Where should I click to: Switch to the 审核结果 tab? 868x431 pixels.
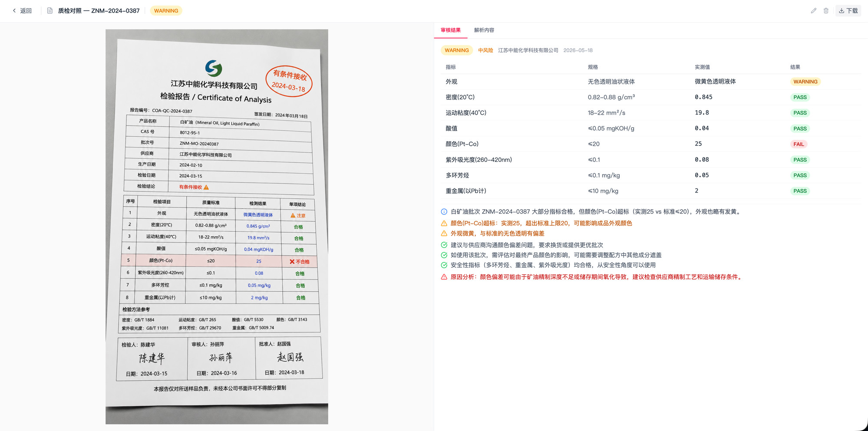[x=450, y=30]
